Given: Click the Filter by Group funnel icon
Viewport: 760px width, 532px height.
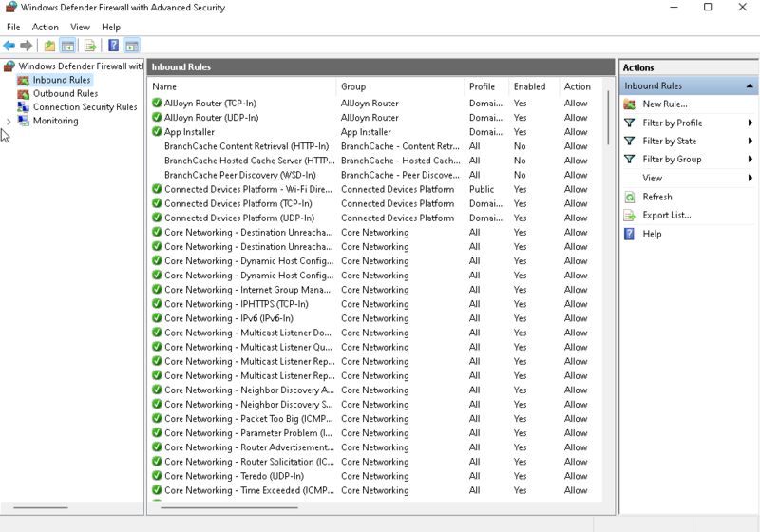Looking at the screenshot, I should 630,159.
